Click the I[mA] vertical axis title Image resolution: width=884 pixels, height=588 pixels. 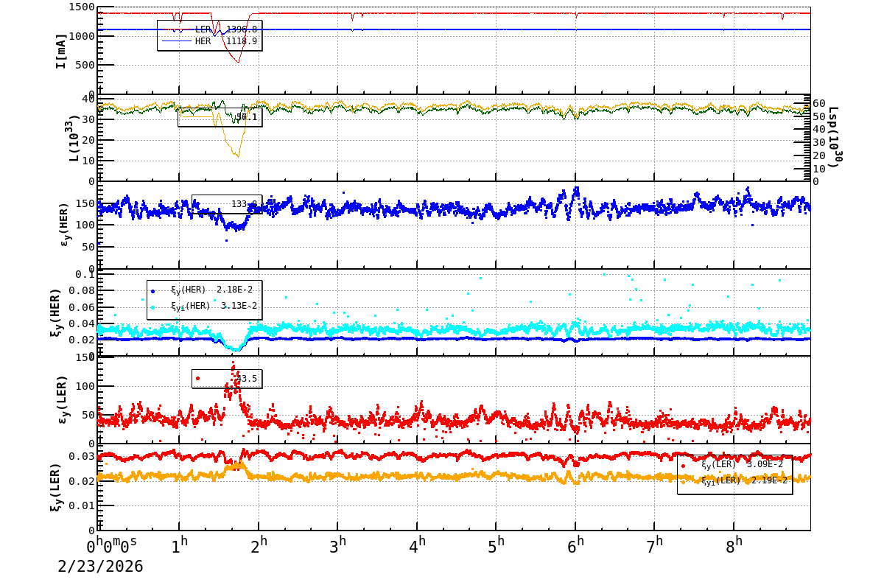tap(62, 50)
